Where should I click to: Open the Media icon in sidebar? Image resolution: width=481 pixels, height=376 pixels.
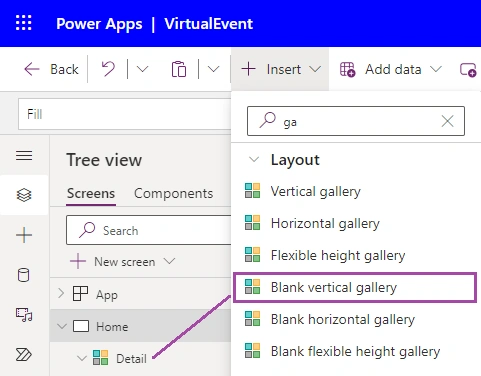pos(24,315)
